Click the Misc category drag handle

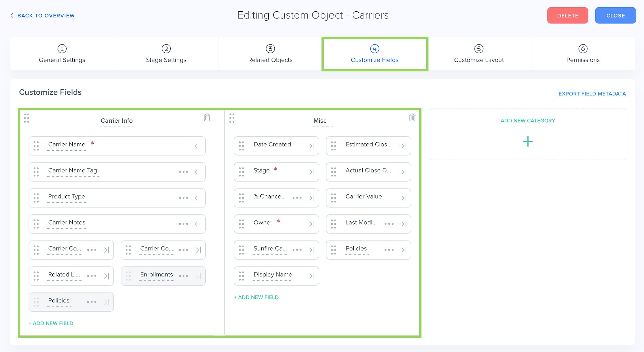(232, 118)
